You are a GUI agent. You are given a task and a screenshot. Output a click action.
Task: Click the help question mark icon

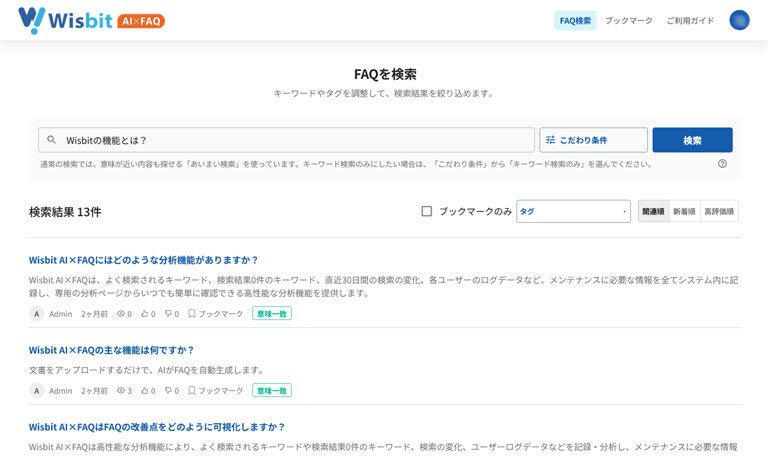point(722,164)
